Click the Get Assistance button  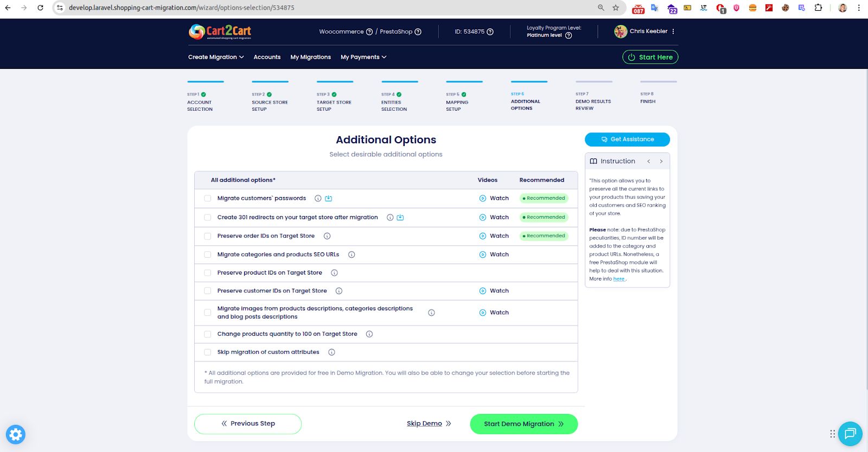tap(627, 139)
